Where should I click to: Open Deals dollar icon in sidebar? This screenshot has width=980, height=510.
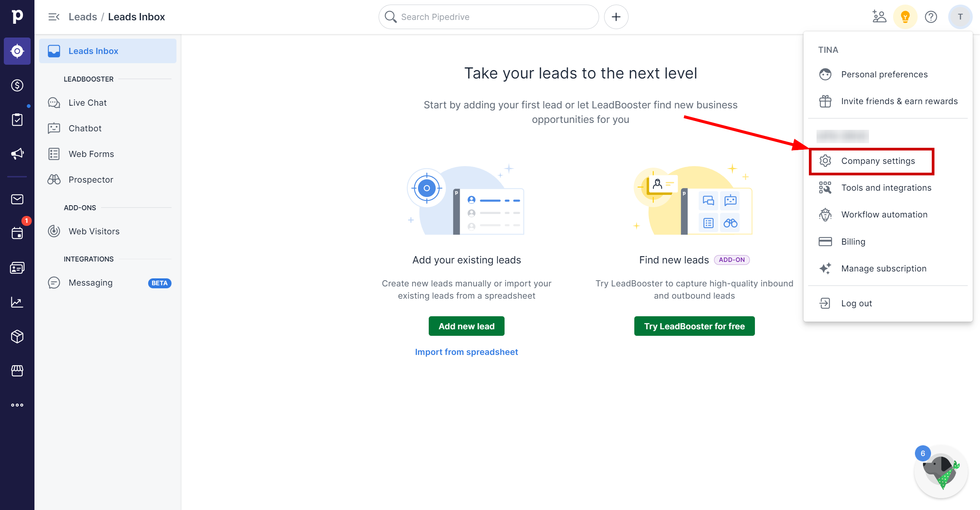coord(17,85)
